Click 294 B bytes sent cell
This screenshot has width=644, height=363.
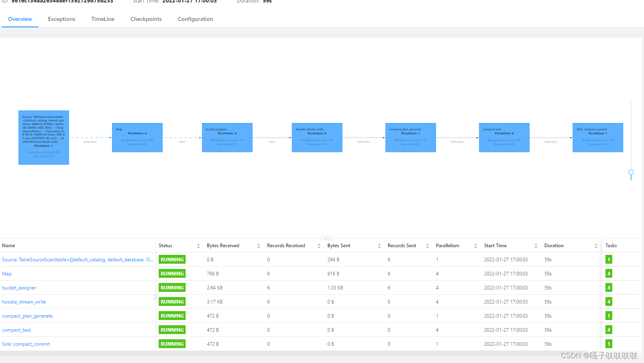pos(333,260)
